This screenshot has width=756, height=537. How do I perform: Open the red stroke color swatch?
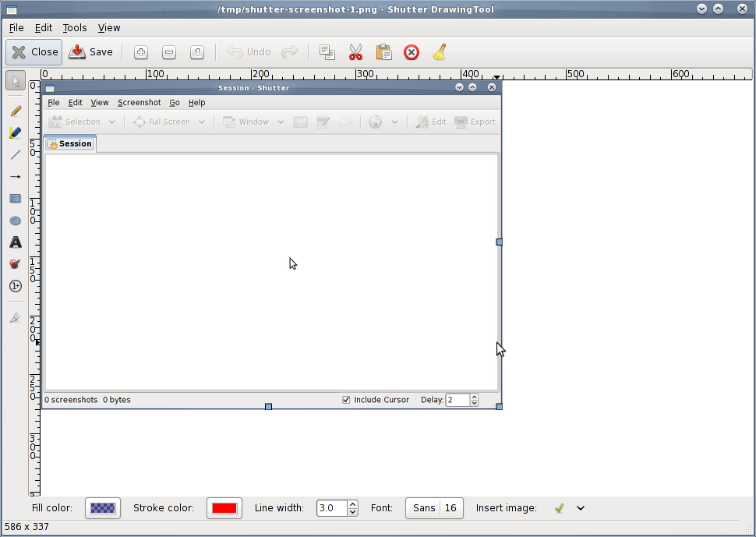224,507
